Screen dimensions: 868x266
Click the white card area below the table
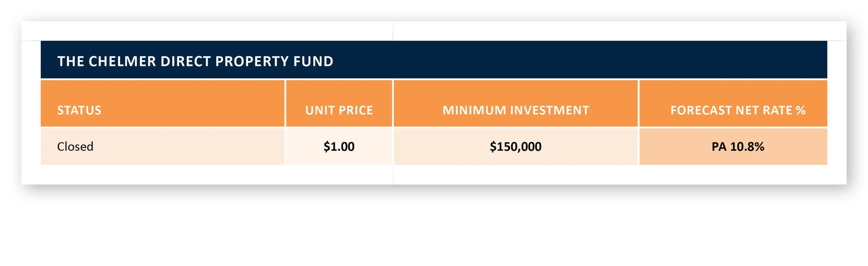tap(434, 175)
